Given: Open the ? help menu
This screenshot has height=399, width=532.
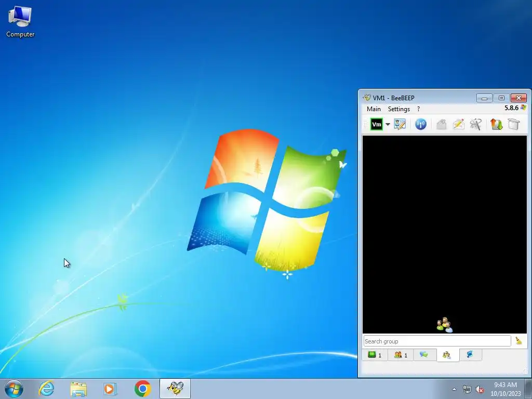Looking at the screenshot, I should coord(418,109).
